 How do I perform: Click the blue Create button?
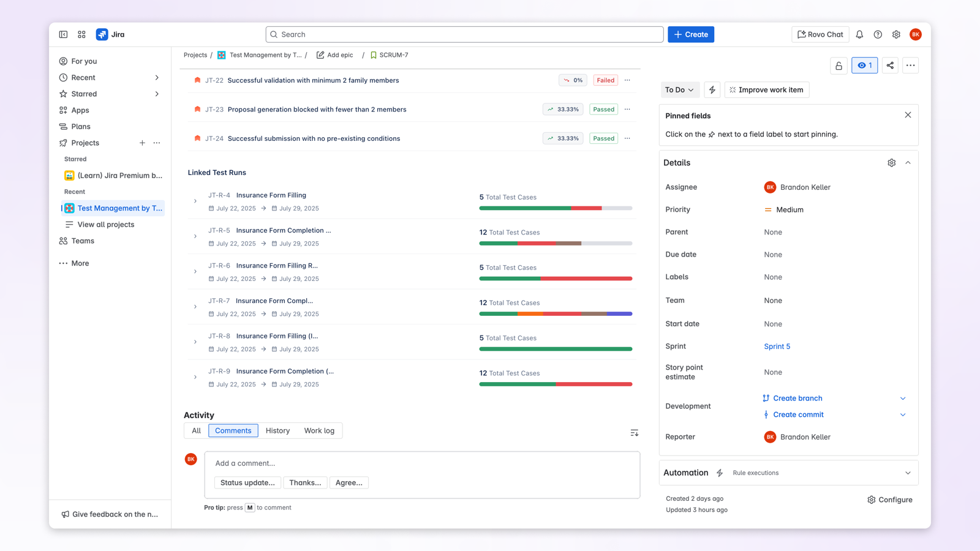pyautogui.click(x=691, y=35)
